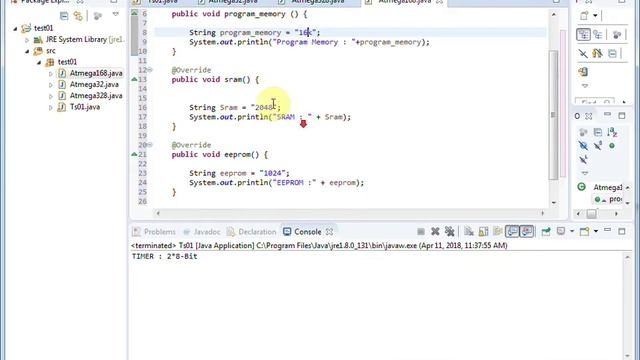The image size is (640, 360).
Task: Collapse all in Package Explorer
Action: click(x=64, y=16)
